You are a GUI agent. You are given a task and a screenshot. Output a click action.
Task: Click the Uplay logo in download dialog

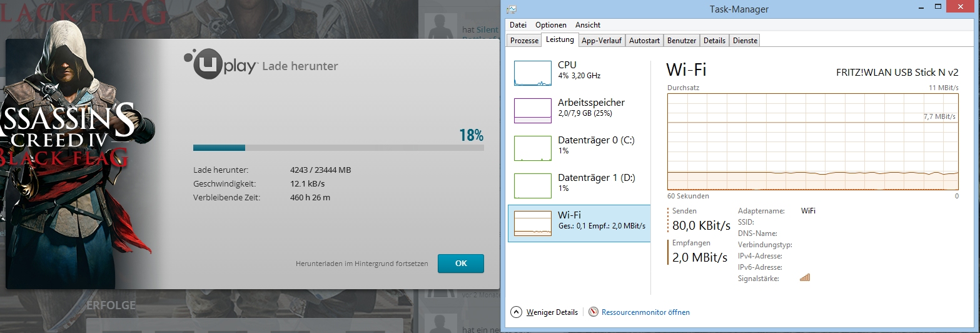tap(220, 65)
